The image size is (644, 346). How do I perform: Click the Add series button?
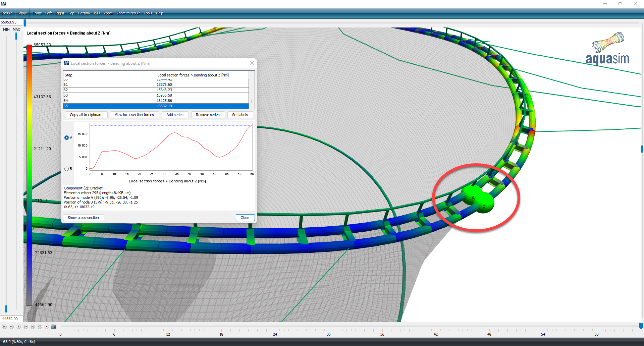[x=175, y=115]
